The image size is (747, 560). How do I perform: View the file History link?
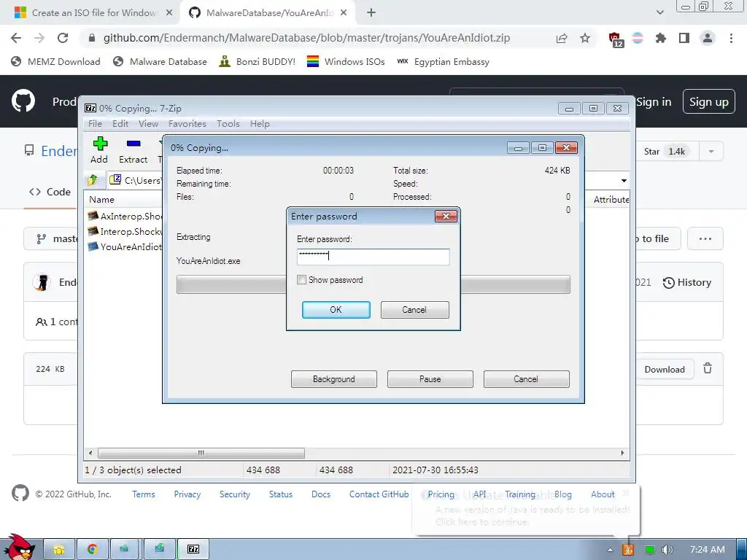click(687, 282)
